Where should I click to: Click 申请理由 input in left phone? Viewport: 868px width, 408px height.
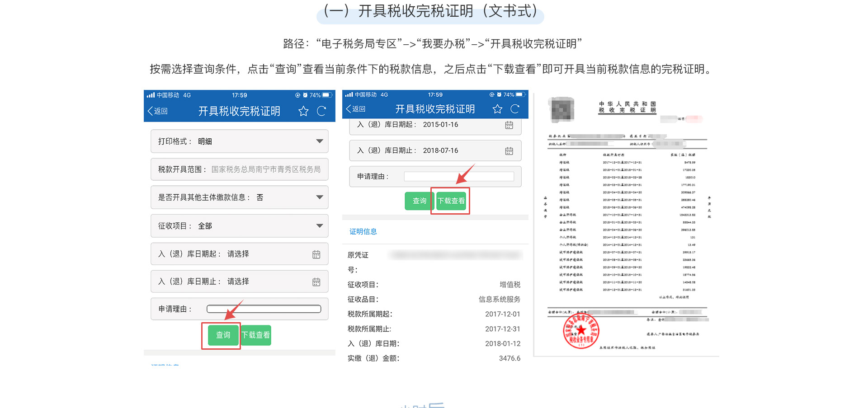point(264,309)
